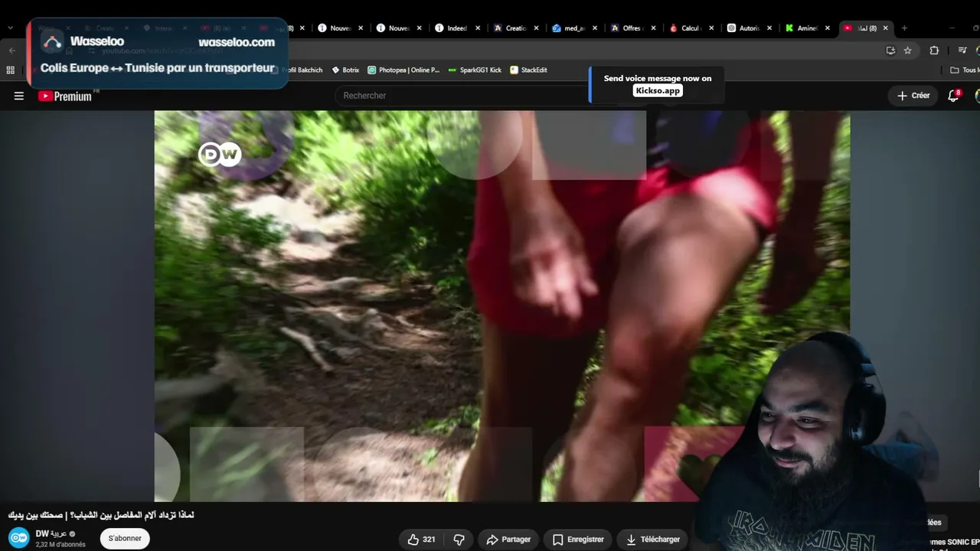The height and width of the screenshot is (551, 980).
Task: Click the Wasseloo banner logo
Action: (52, 42)
